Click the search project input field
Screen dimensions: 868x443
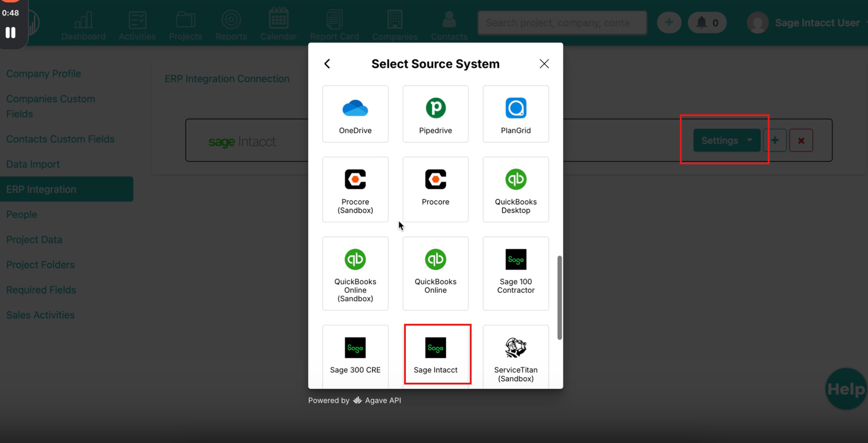[561, 23]
